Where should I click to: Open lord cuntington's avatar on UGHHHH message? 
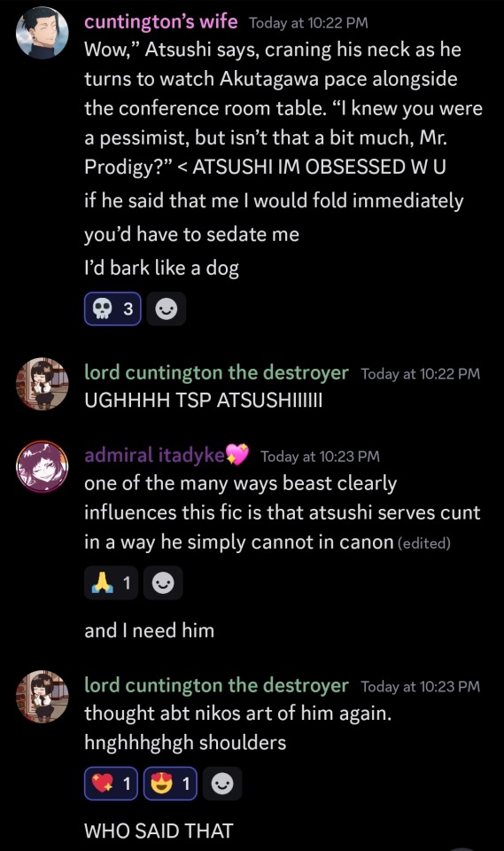tap(43, 383)
